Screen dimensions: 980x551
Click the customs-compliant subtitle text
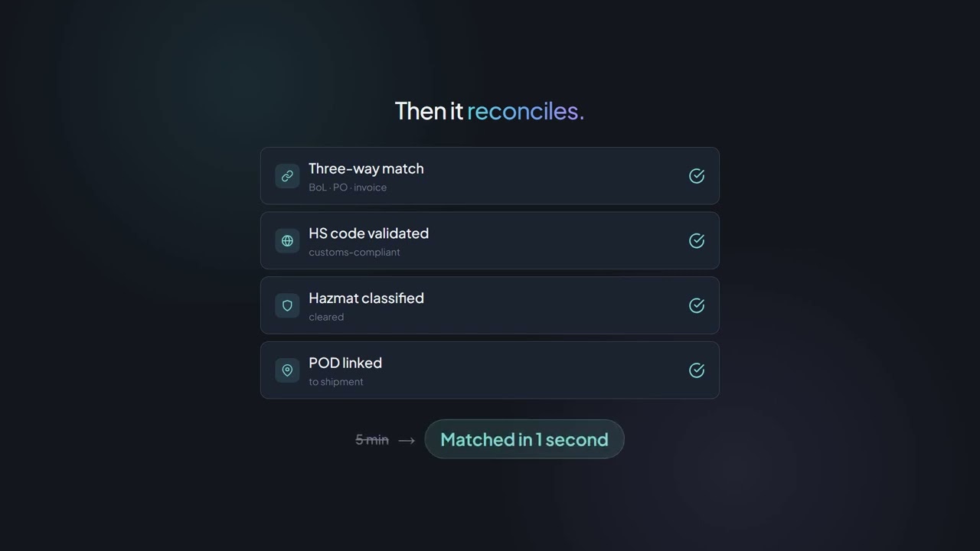point(354,253)
